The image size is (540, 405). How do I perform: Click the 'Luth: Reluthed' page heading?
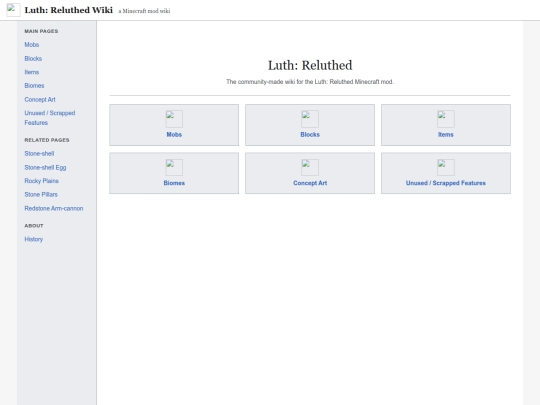310,65
